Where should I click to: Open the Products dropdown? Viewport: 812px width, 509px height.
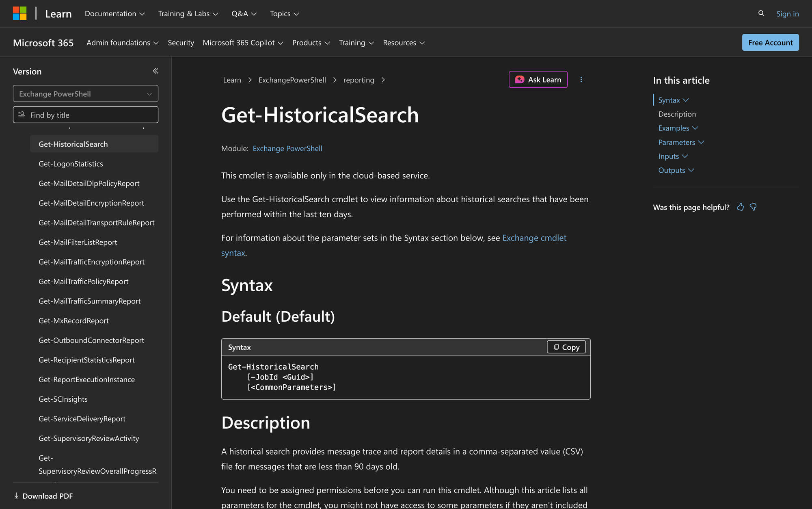click(x=311, y=43)
